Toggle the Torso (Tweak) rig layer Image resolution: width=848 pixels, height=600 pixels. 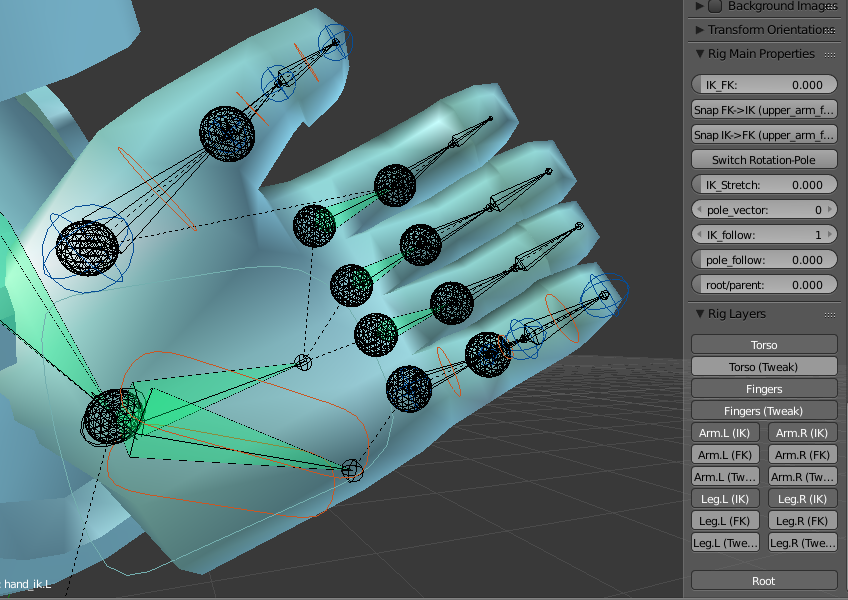pos(764,367)
